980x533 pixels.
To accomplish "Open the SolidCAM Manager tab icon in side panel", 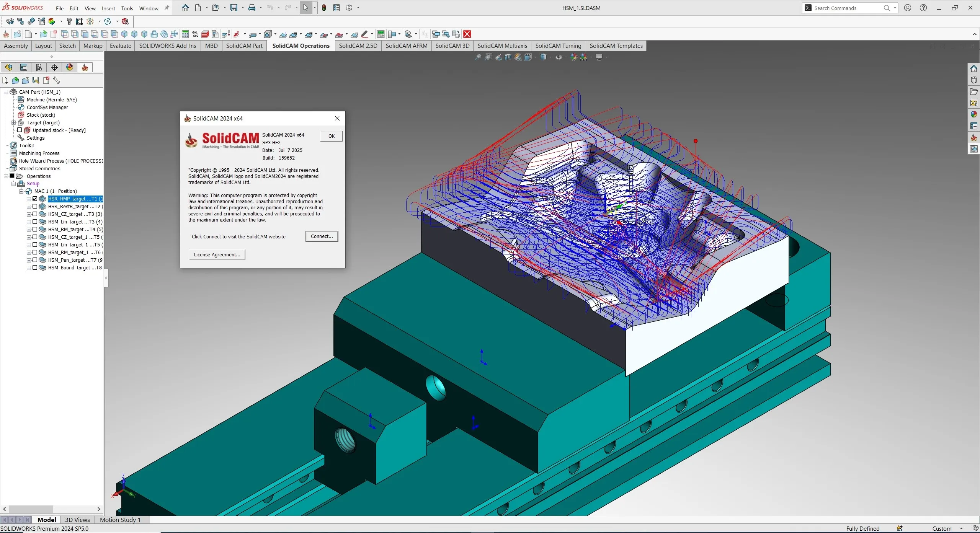I will tap(85, 67).
